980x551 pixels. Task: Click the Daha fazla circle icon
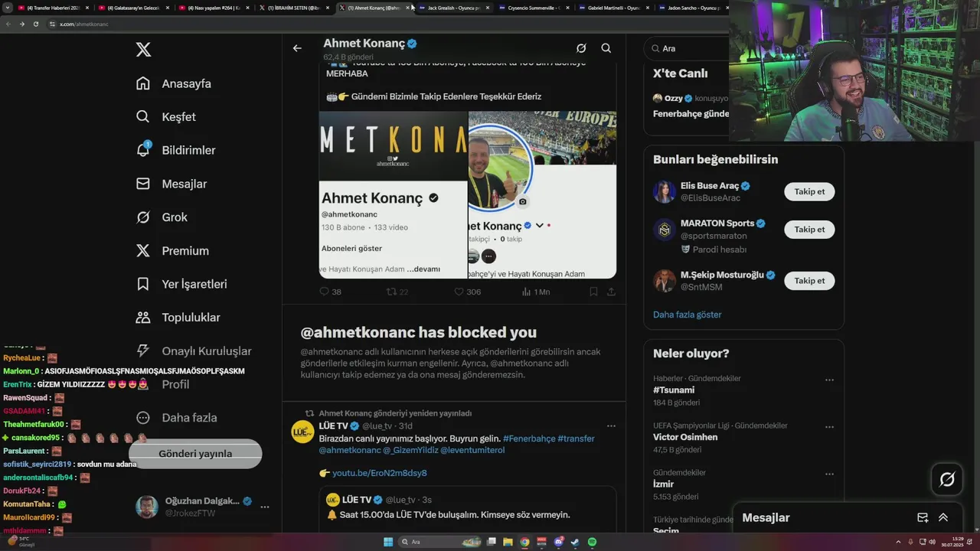coord(143,418)
